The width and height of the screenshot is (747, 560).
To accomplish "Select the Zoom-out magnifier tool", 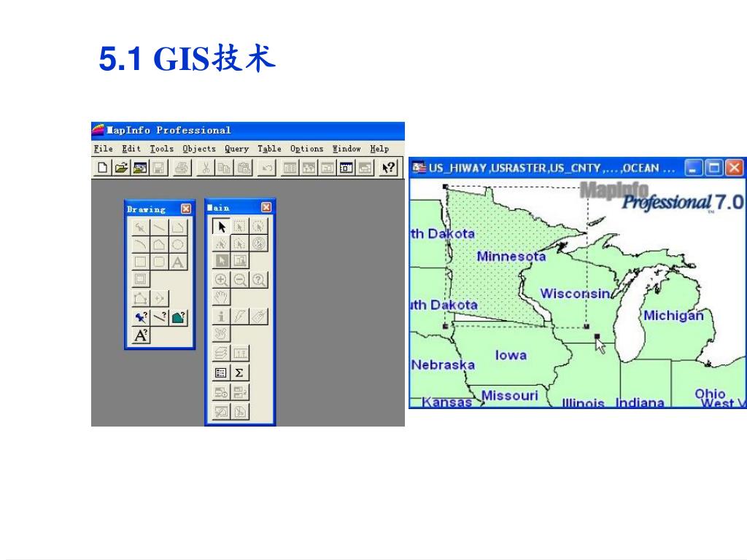I will tap(239, 280).
